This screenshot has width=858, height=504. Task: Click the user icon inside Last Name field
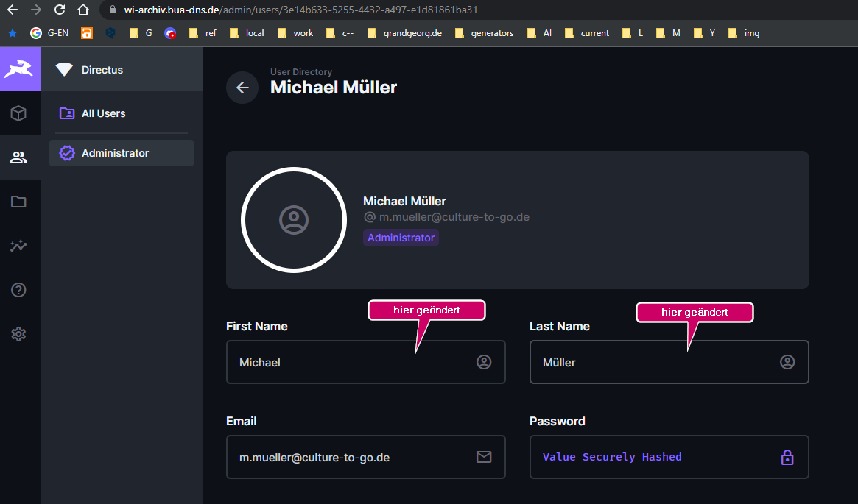787,362
